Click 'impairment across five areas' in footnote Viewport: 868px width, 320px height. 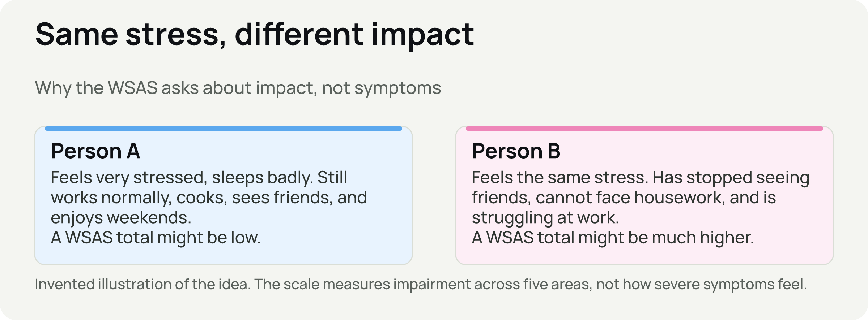[493, 284]
